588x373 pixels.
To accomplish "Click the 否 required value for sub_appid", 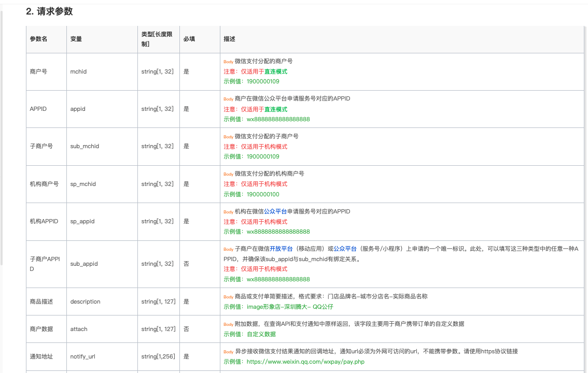I will [x=186, y=264].
